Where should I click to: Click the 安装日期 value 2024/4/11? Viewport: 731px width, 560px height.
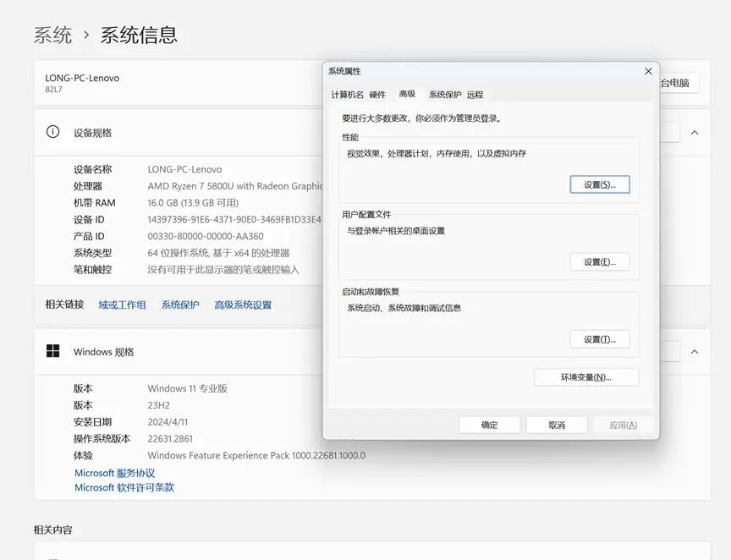pos(168,422)
